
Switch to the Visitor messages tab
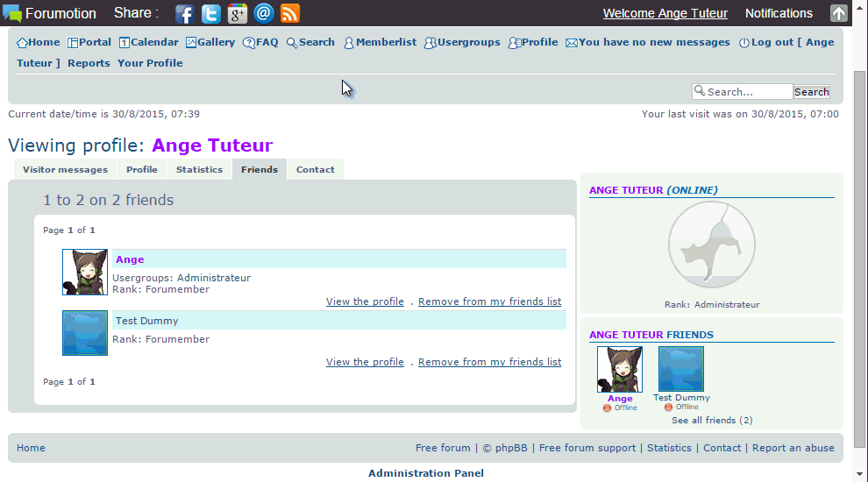(x=66, y=169)
